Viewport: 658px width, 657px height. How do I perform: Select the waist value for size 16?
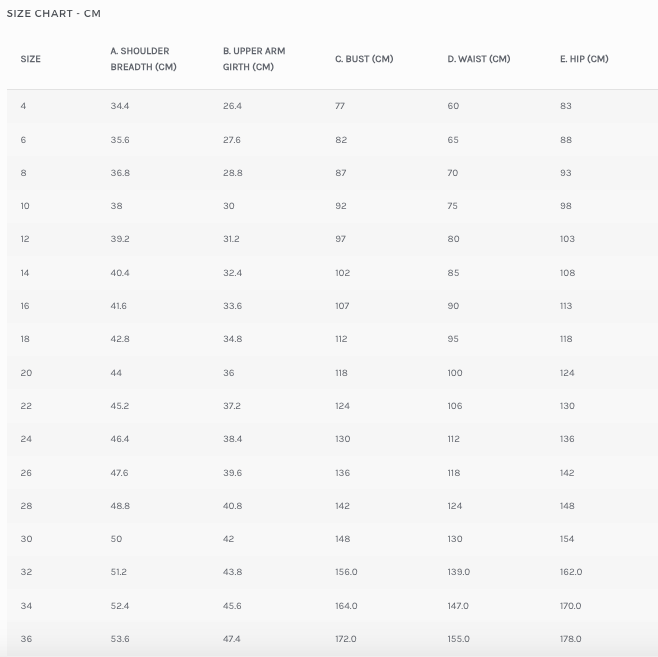click(453, 306)
